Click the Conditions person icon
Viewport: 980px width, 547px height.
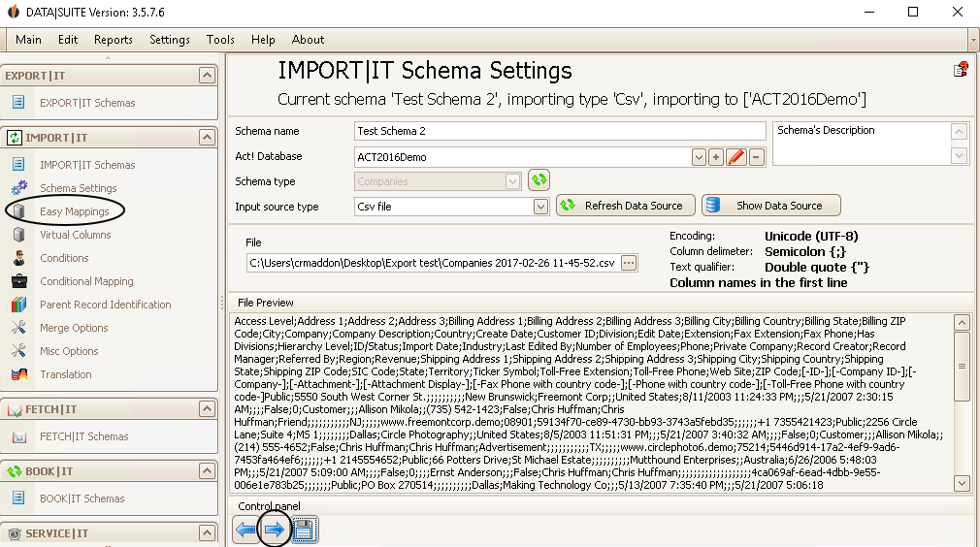point(18,257)
